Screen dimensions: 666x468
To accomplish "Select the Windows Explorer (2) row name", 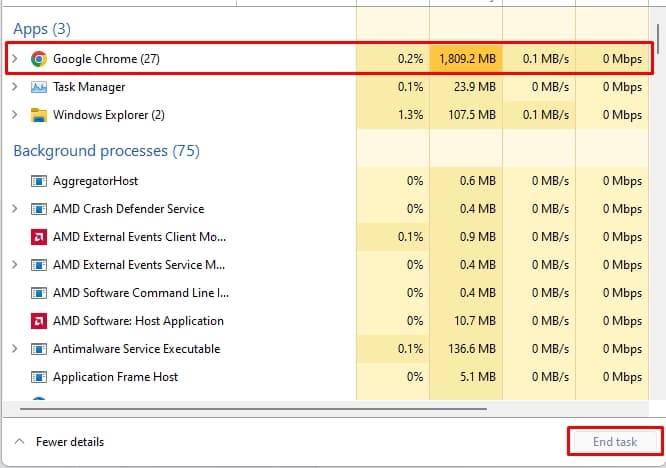I will point(109,115).
